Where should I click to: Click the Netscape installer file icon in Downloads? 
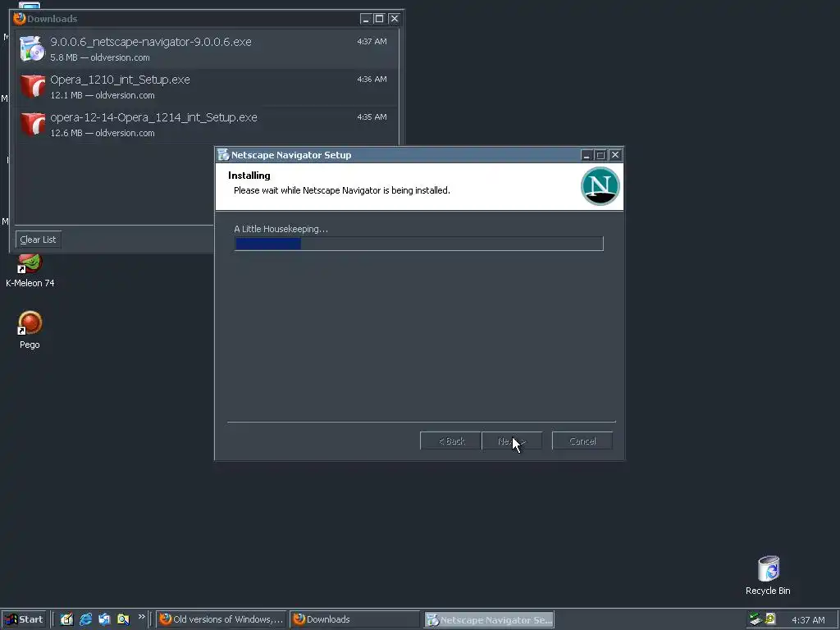pyautogui.click(x=32, y=48)
